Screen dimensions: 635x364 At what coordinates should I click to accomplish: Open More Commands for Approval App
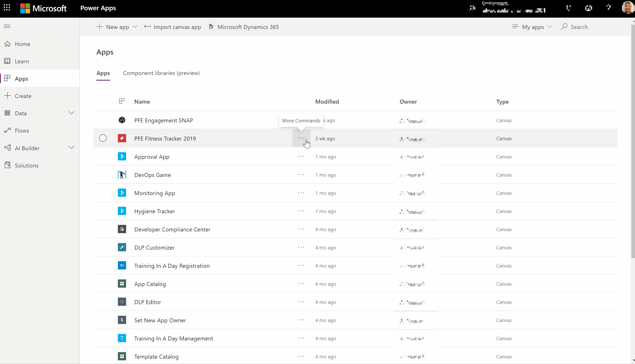pos(301,156)
